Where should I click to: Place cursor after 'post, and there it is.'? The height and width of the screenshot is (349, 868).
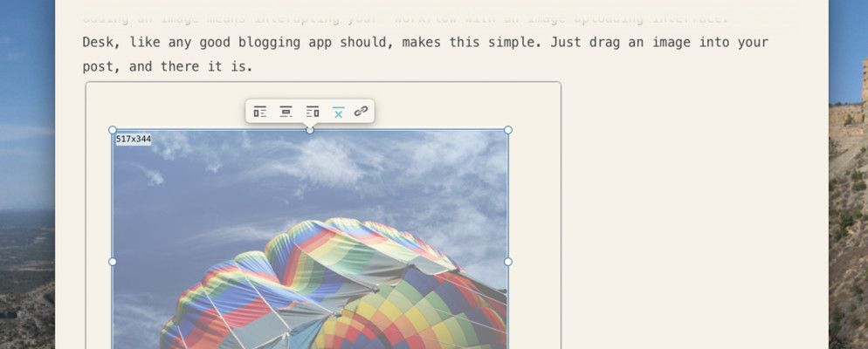pos(253,67)
